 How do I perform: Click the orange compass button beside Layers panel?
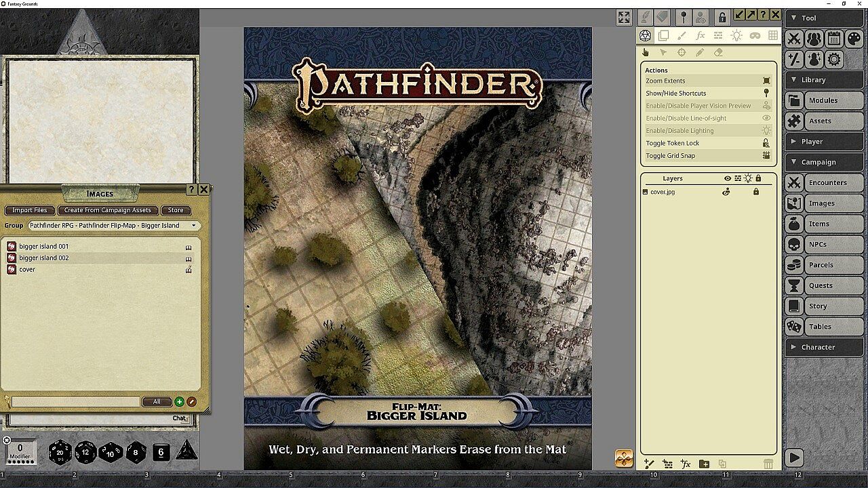[x=624, y=459]
